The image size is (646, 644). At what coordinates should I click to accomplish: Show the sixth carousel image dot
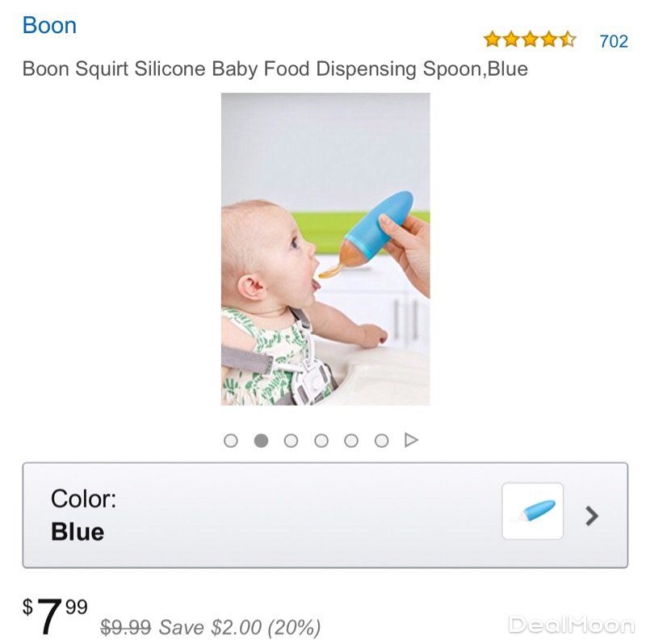point(381,441)
